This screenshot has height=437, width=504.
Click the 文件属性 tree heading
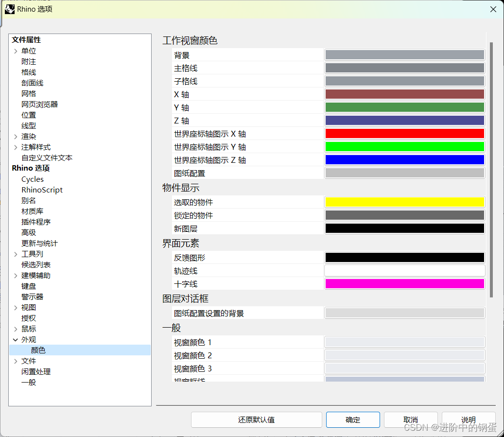pyautogui.click(x=26, y=40)
